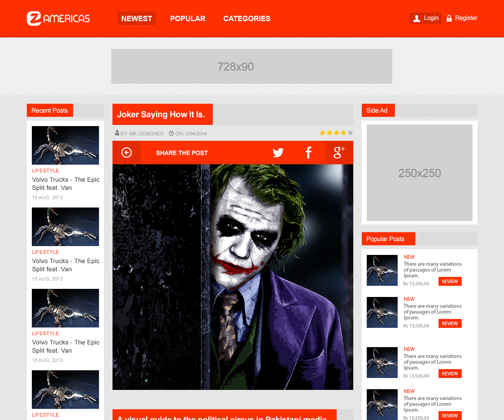Open first Volvo Trucks Epic Split post title
This screenshot has height=420, width=504.
[x=66, y=184]
